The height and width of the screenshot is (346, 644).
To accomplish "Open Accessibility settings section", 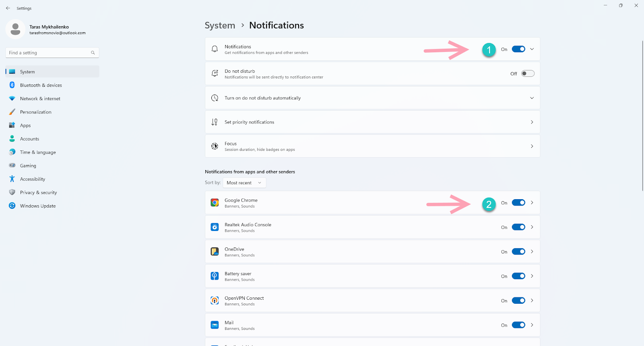I will [x=52, y=179].
